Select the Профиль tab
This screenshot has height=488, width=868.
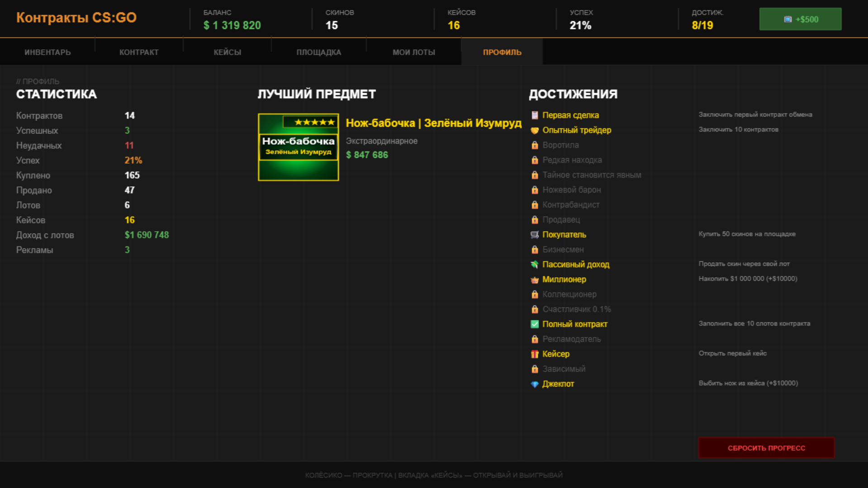click(502, 52)
